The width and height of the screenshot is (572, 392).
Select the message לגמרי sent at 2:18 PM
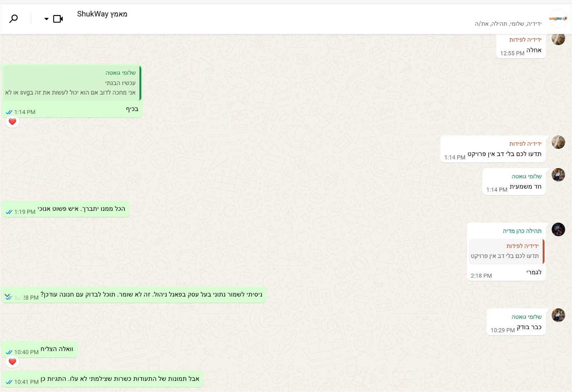point(534,272)
